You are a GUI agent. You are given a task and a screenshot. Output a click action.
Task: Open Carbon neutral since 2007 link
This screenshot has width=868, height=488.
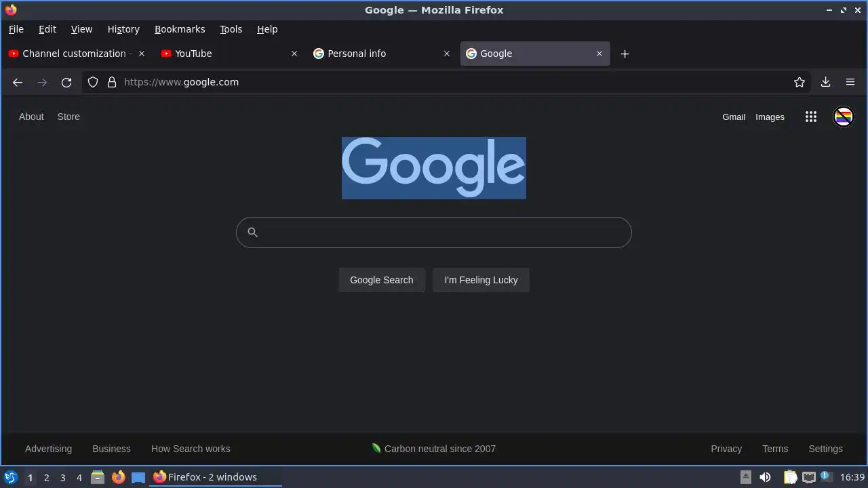pyautogui.click(x=434, y=449)
